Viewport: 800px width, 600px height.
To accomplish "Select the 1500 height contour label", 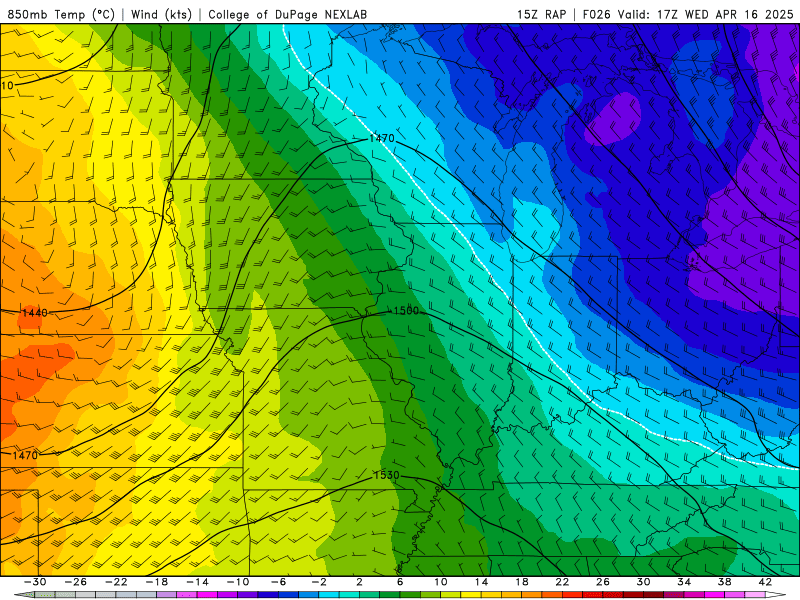I will 406,311.
